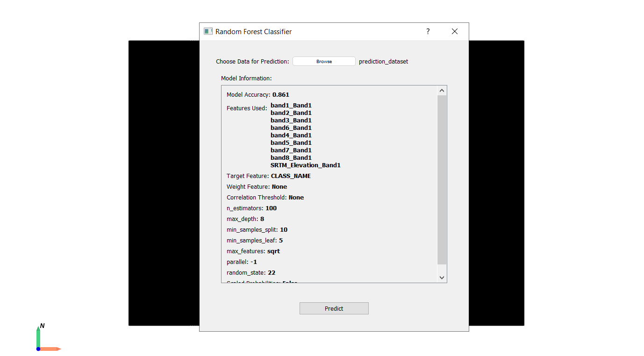Select the Model Accuracy value 0.861
644x356 pixels.
[x=281, y=95]
